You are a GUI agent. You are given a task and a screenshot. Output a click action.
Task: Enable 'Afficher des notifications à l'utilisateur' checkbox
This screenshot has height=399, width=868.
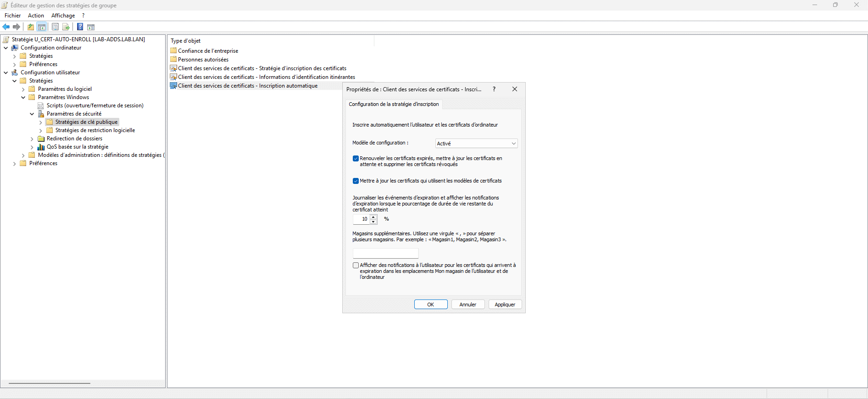tap(356, 266)
